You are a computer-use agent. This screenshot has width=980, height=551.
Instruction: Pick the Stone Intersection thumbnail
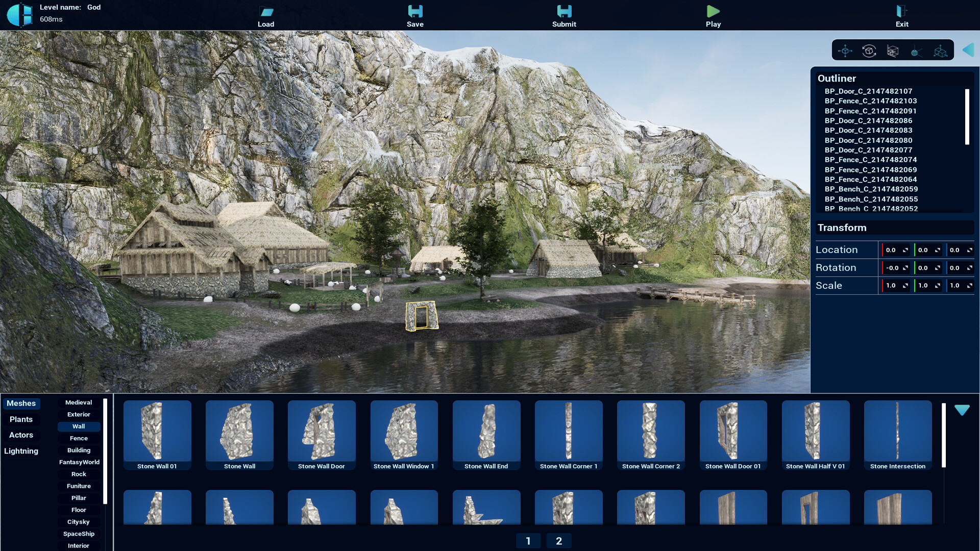click(x=898, y=435)
